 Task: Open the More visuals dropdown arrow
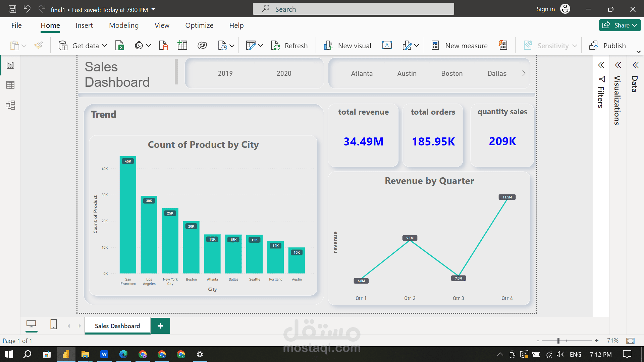click(417, 46)
